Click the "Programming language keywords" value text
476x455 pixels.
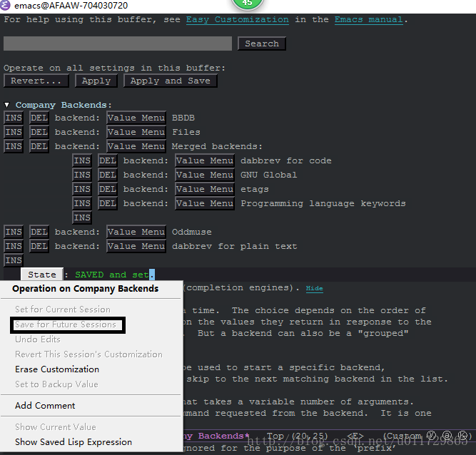pyautogui.click(x=323, y=203)
